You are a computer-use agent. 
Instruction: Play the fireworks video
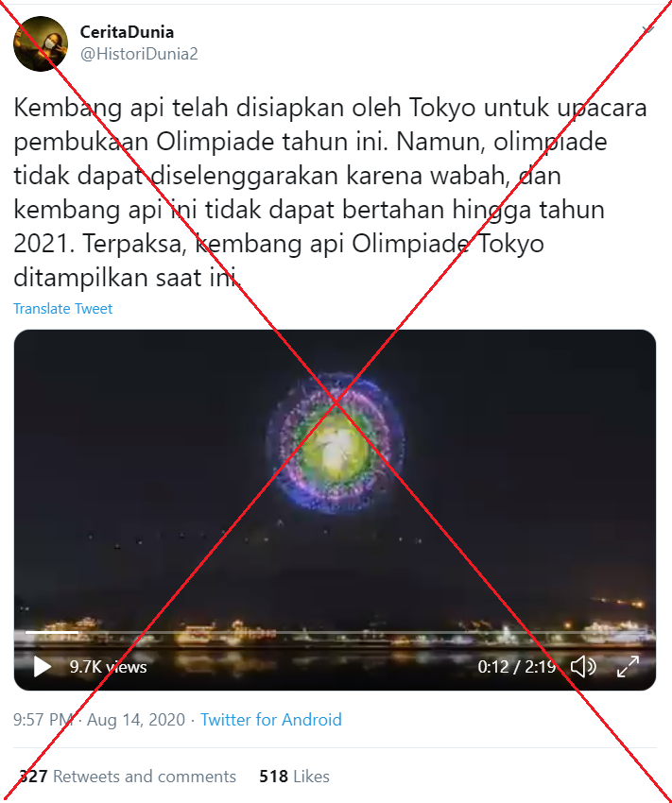tap(43, 666)
